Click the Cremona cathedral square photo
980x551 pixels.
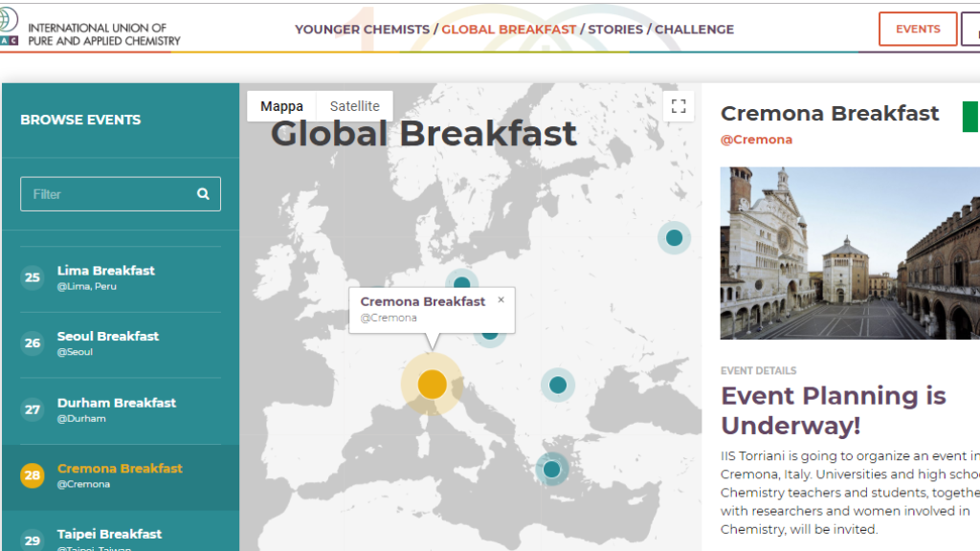tap(850, 253)
